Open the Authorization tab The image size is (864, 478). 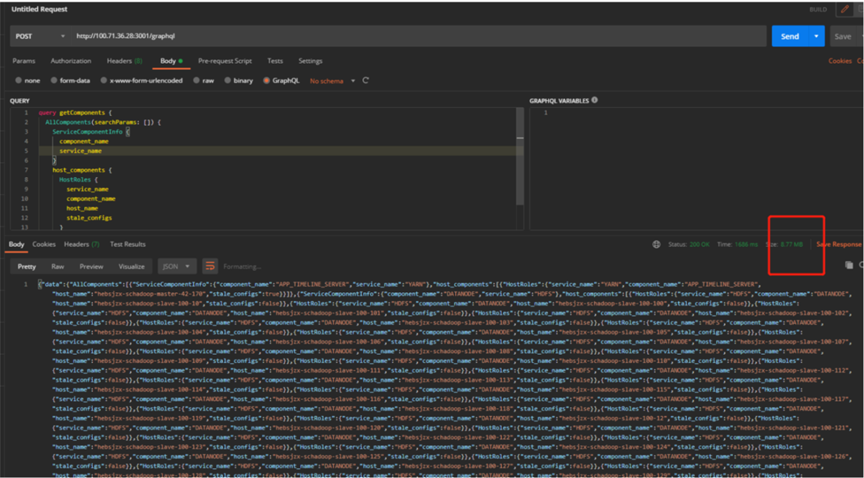coord(71,61)
